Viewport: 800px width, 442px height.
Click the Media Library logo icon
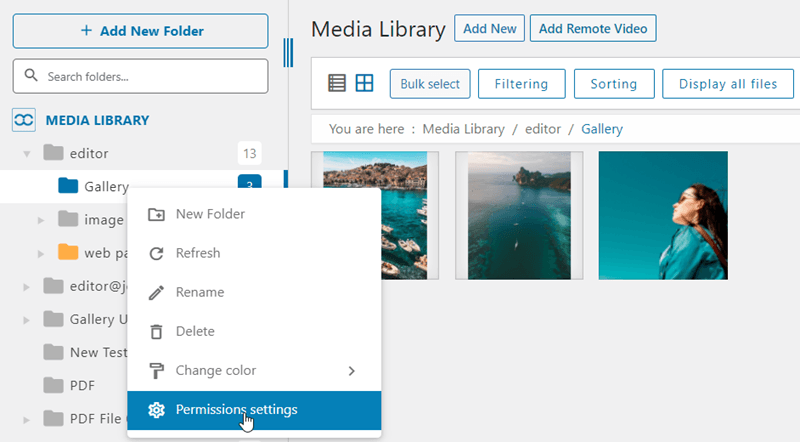24,120
